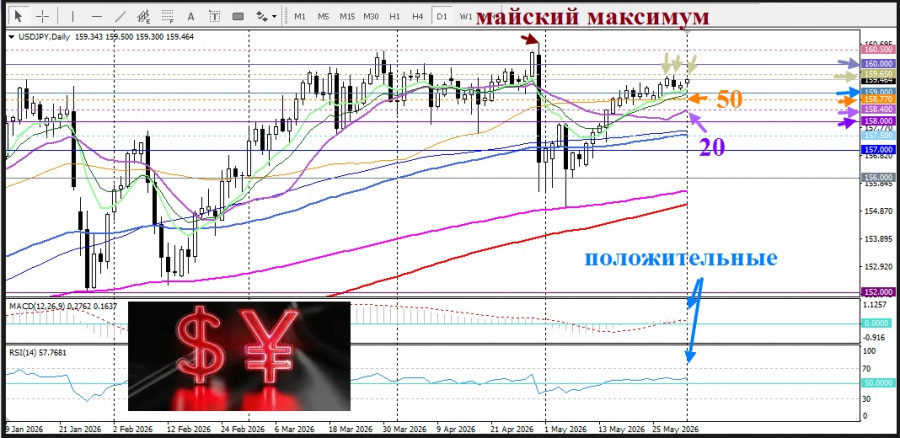Select the trendline drawing tool
The image size is (900, 438).
(121, 16)
